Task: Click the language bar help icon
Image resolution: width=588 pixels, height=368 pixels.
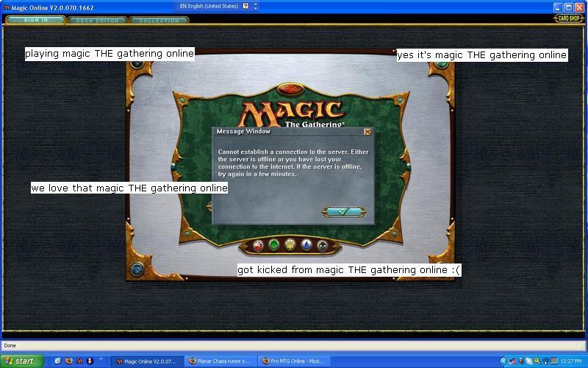Action: point(245,6)
